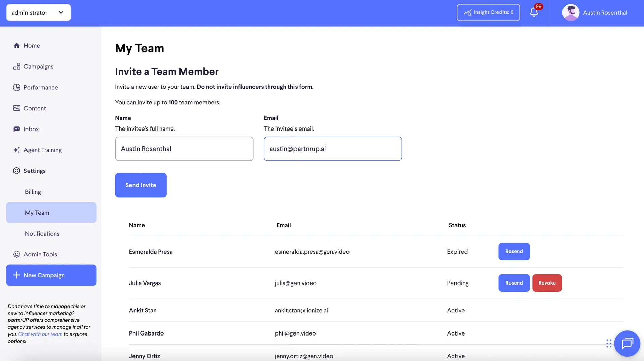Select the Settings shield icon
Screen dimensions: 644x361
pos(17,171)
